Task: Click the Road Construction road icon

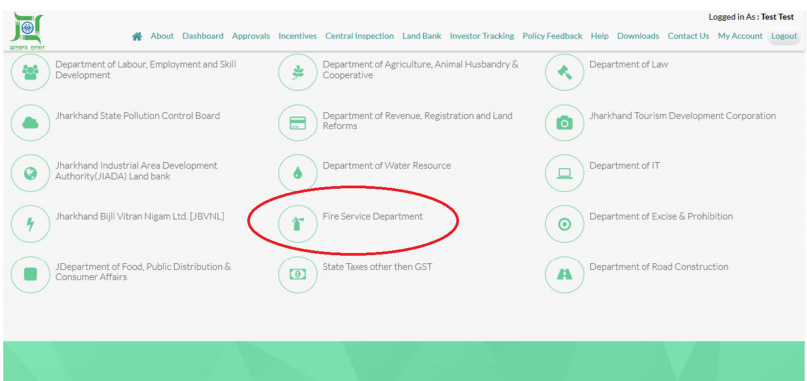Action: [564, 274]
